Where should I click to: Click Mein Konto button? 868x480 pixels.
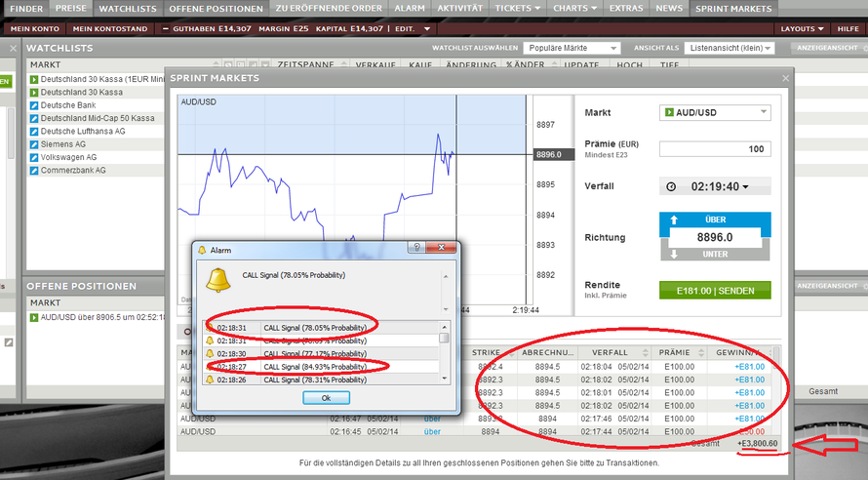[35, 29]
